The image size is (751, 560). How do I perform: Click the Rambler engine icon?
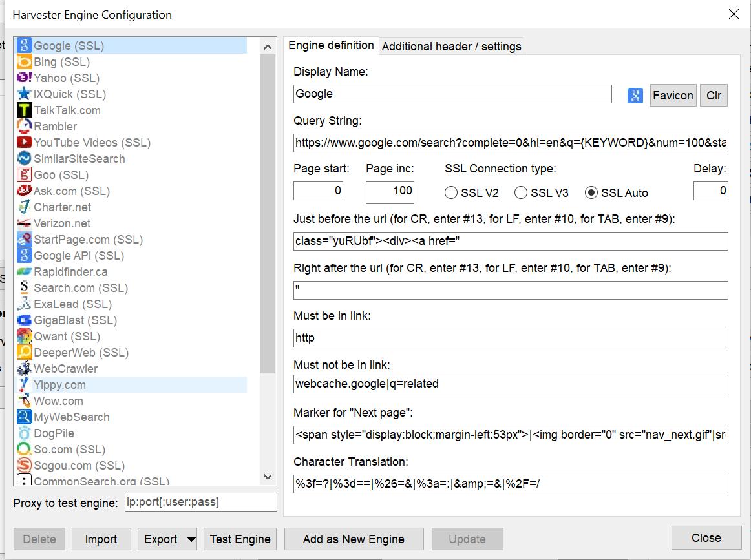tap(25, 127)
